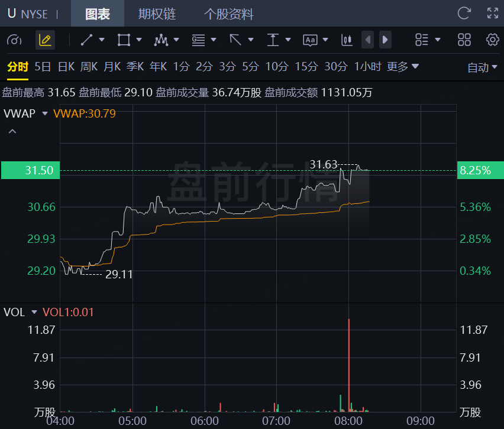Screen dimensions: 504x429
Task: Switch to the 期权链 tab
Action: [157, 14]
